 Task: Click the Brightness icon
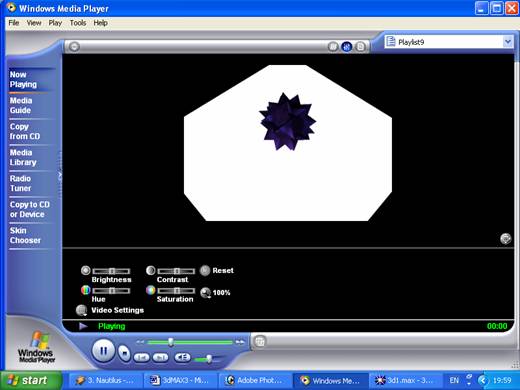[86, 270]
